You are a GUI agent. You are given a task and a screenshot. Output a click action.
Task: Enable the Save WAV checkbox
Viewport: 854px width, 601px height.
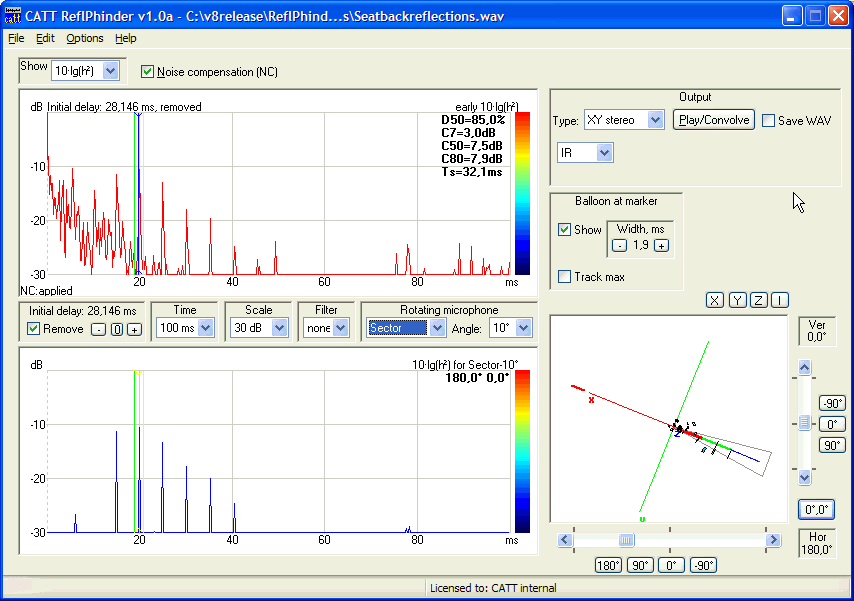(768, 121)
